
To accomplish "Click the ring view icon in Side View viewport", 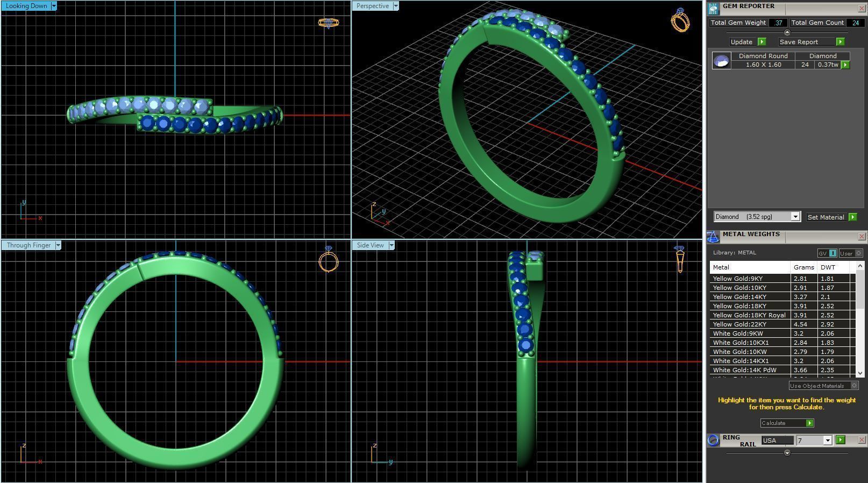I will coord(680,259).
